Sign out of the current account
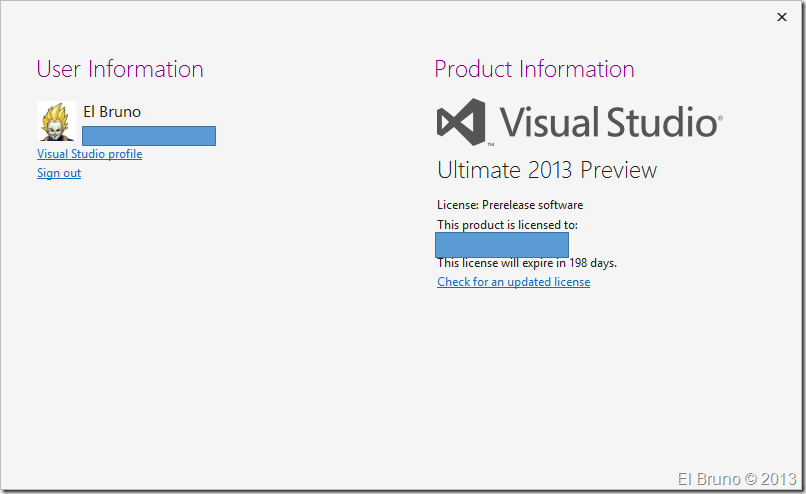Viewport: 806px width, 494px height. click(59, 173)
